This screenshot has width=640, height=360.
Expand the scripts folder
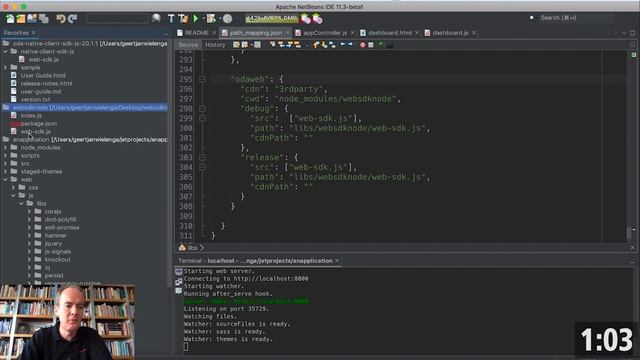click(5, 156)
